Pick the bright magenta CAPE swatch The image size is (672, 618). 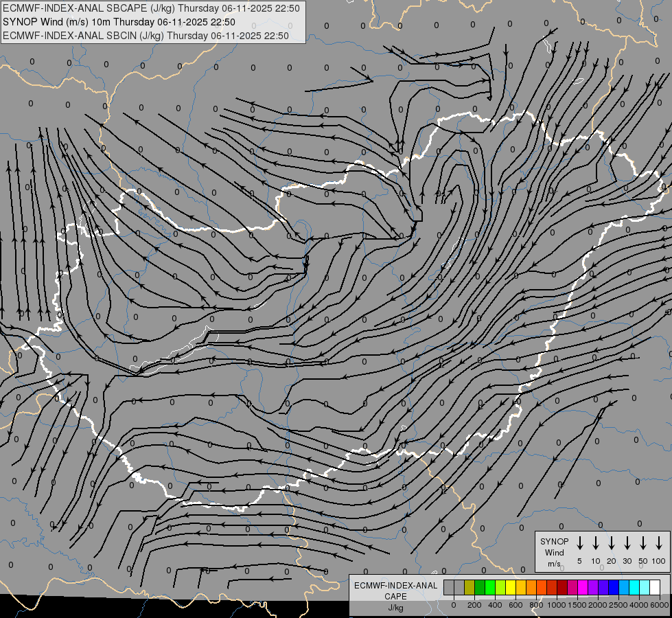coord(583,587)
